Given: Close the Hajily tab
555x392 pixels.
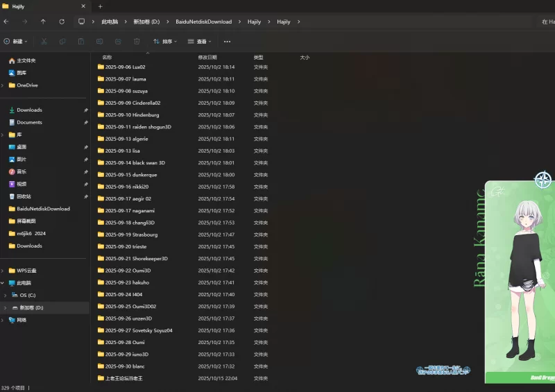Looking at the screenshot, I should pyautogui.click(x=83, y=6).
